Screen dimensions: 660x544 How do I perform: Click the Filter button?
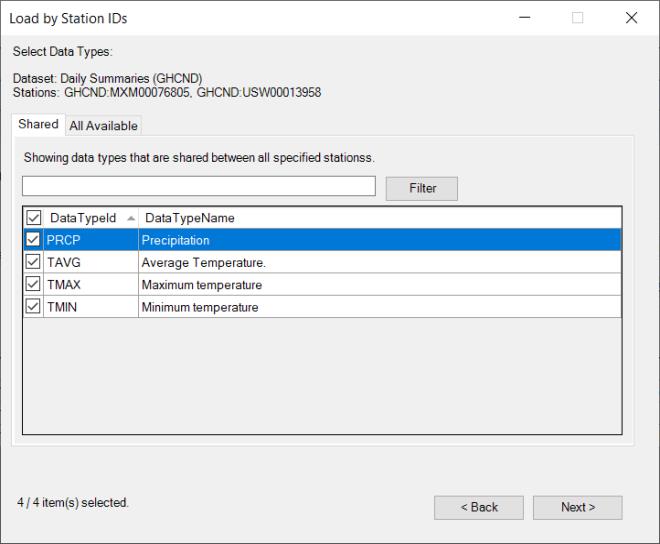coord(422,188)
